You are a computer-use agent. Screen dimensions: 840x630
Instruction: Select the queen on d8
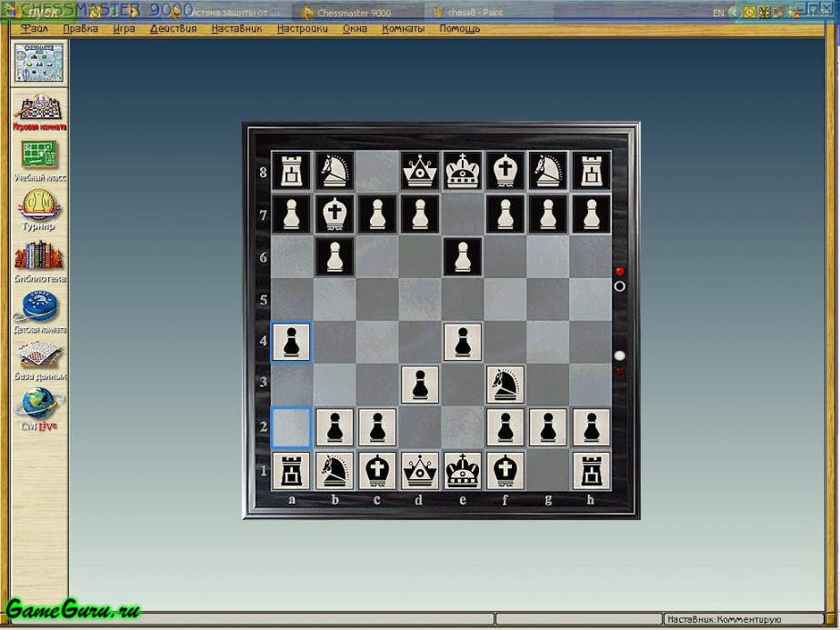(x=420, y=170)
